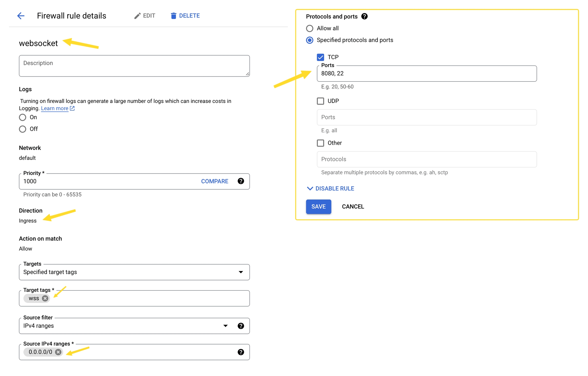The height and width of the screenshot is (376, 588).
Task: Open help icon beside Protocols and ports
Action: [364, 16]
